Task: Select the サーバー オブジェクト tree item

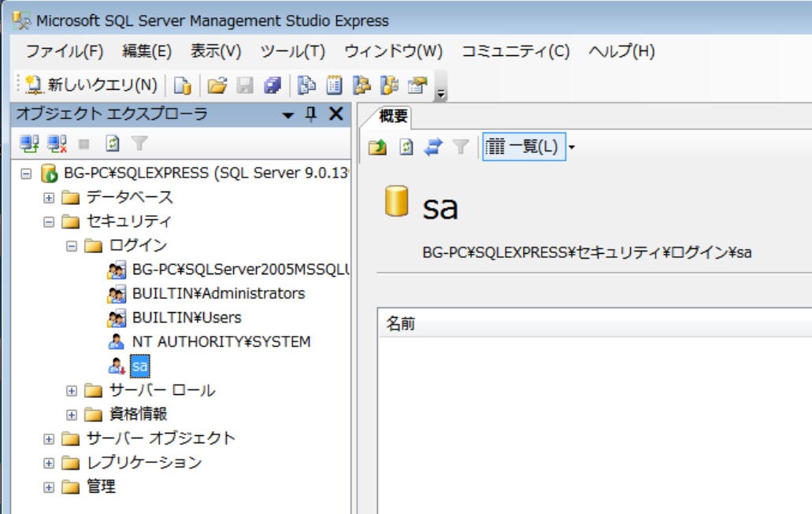Action: (161, 438)
